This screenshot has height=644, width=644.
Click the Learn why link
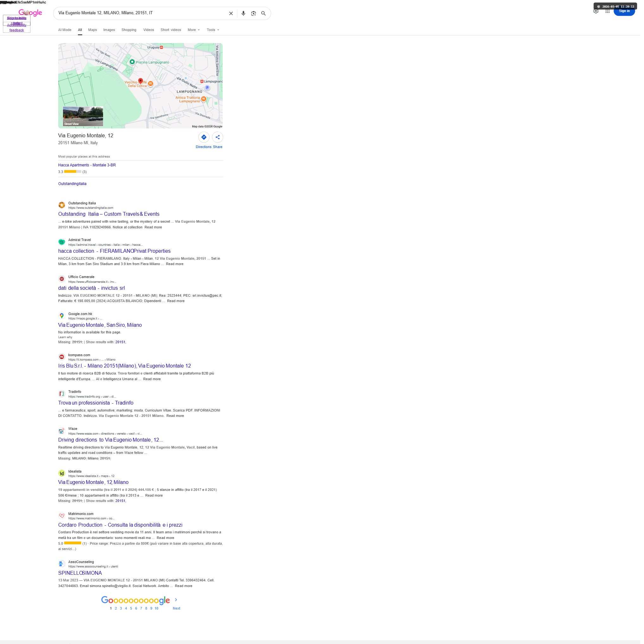[65, 339]
